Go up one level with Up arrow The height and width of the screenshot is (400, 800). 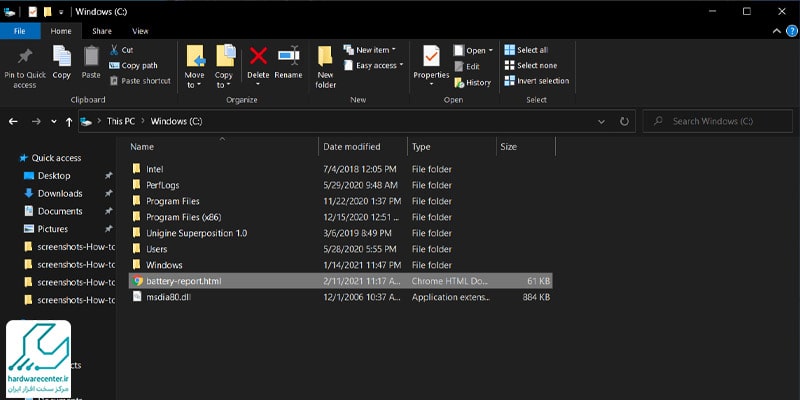tap(69, 121)
